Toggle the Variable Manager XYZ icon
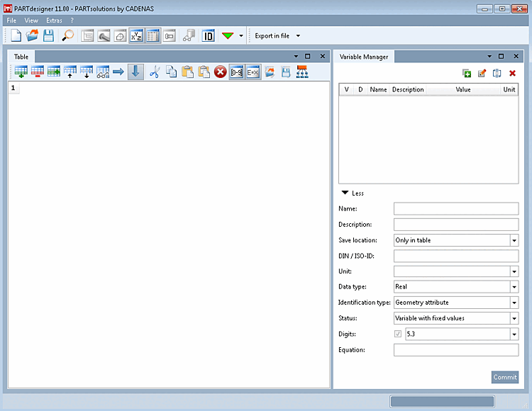This screenshot has width=532, height=411. click(x=136, y=35)
